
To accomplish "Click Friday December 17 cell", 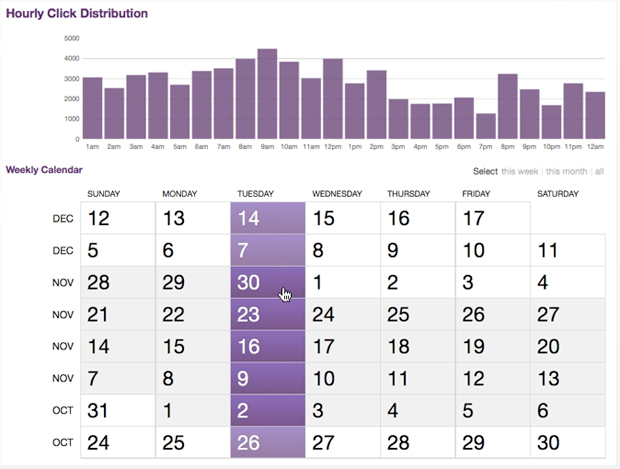I will [x=492, y=218].
